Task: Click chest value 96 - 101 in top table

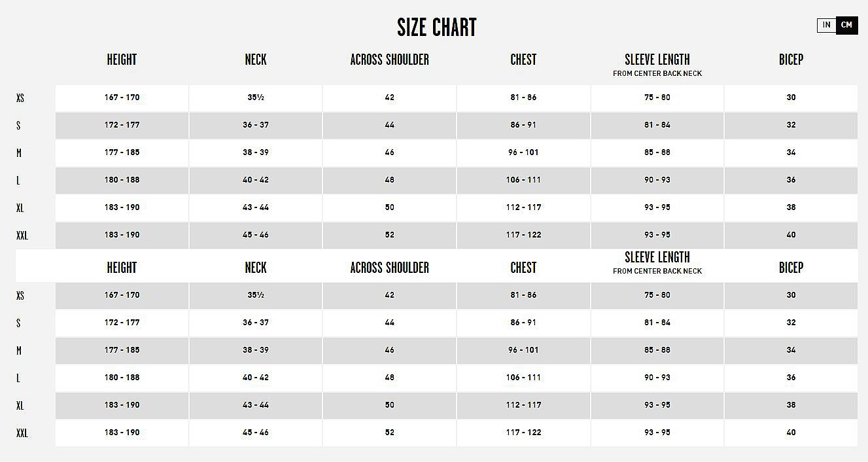Action: click(523, 152)
